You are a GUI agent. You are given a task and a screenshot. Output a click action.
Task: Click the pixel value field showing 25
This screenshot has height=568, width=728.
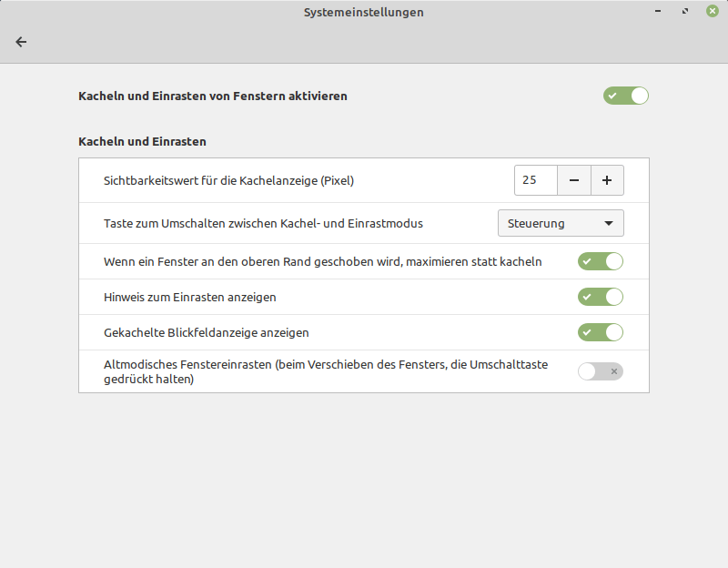536,180
